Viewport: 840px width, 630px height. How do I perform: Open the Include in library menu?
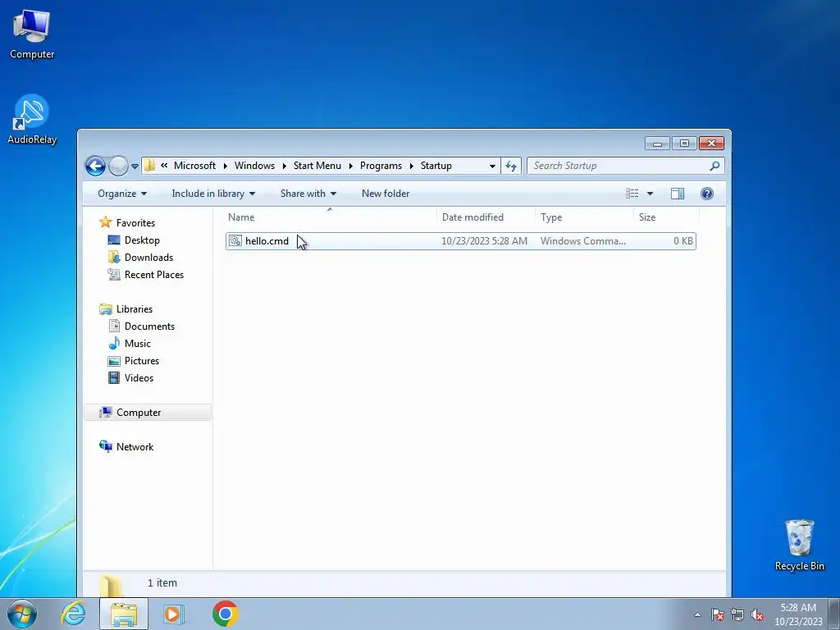[x=213, y=194]
